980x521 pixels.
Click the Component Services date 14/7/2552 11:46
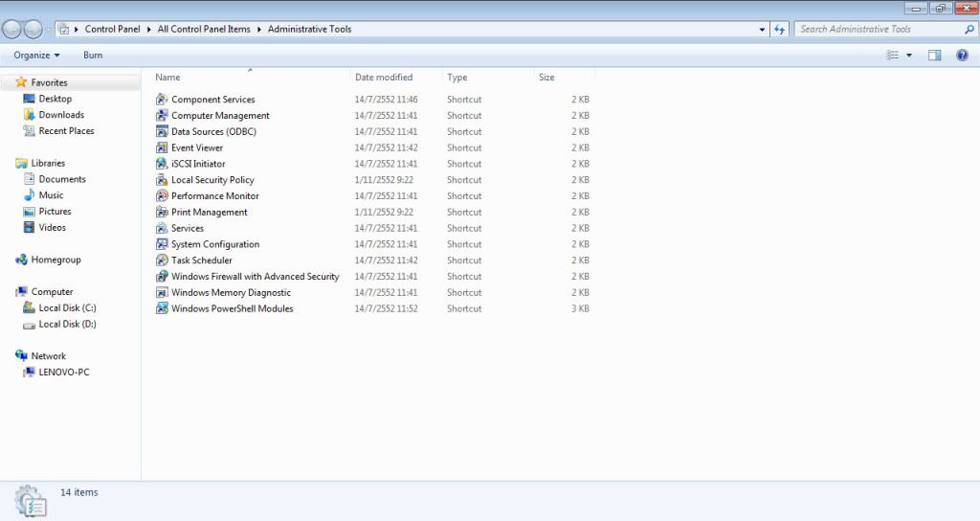click(x=387, y=100)
